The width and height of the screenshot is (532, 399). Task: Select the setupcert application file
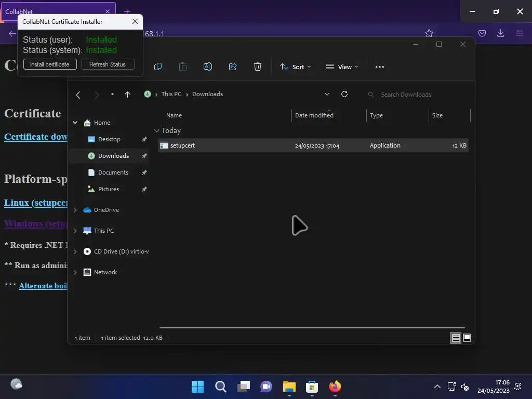(313, 145)
